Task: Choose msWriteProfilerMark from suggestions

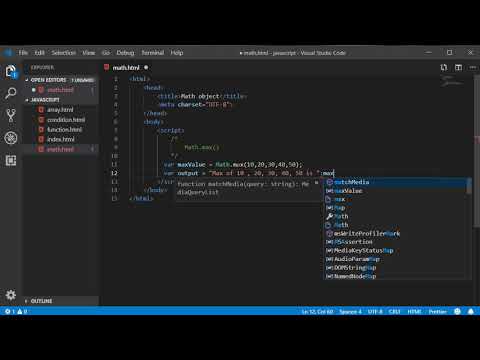Action: tap(396, 234)
